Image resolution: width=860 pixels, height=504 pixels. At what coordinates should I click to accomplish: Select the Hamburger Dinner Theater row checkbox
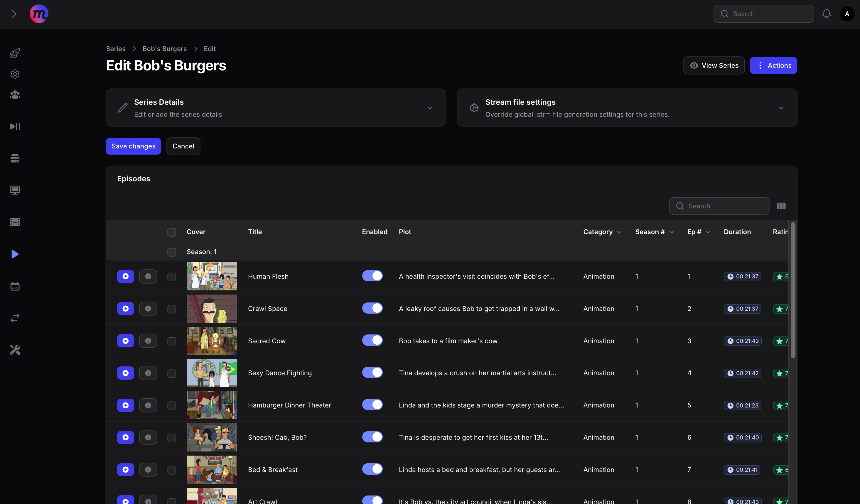pos(172,405)
